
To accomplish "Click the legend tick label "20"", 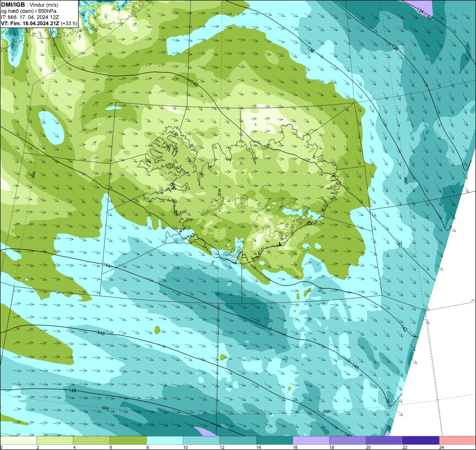I will click(x=368, y=447).
